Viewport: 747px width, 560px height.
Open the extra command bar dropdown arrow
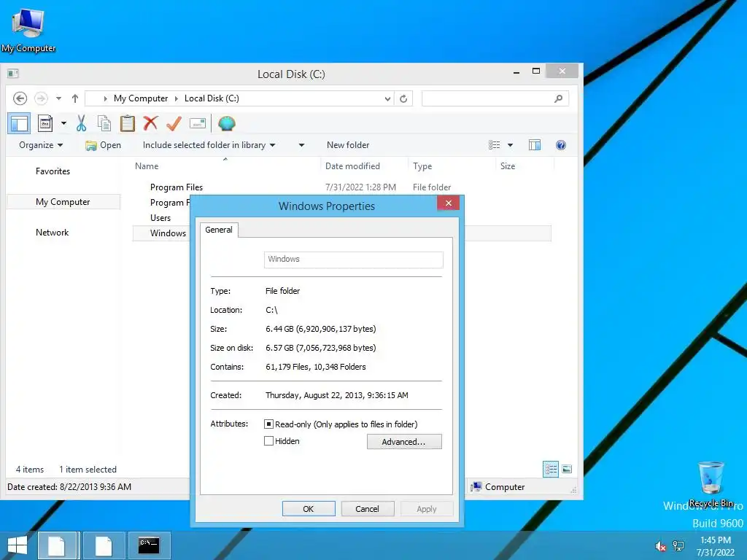[301, 145]
